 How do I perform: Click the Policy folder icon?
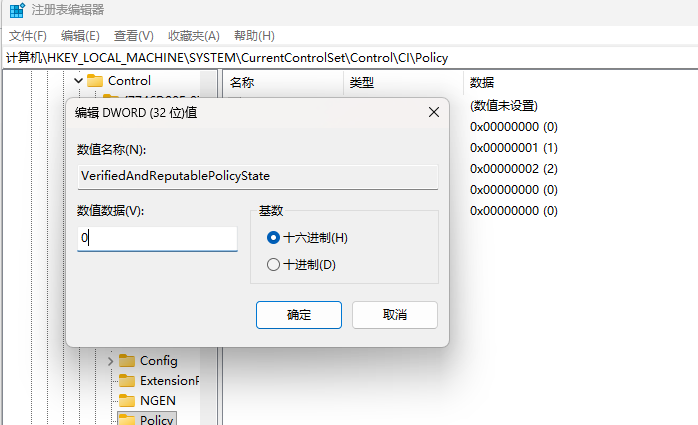point(127,419)
